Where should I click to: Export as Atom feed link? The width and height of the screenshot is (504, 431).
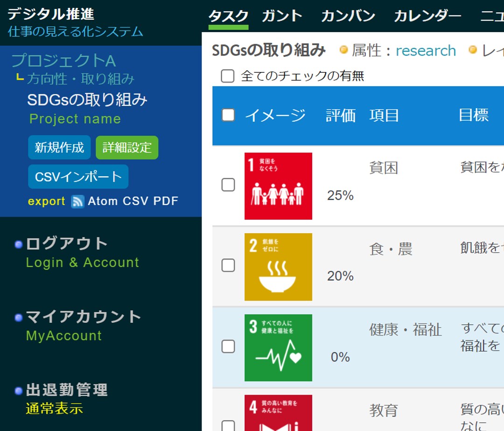(x=103, y=201)
